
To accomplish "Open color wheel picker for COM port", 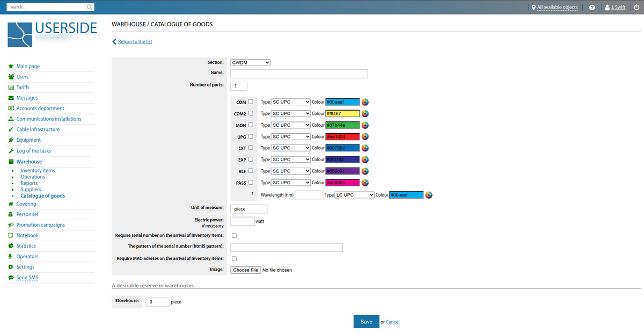I will 365,102.
